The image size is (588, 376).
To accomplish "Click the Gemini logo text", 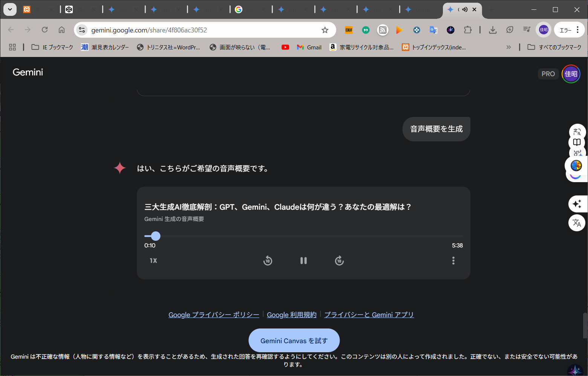I will tap(28, 72).
